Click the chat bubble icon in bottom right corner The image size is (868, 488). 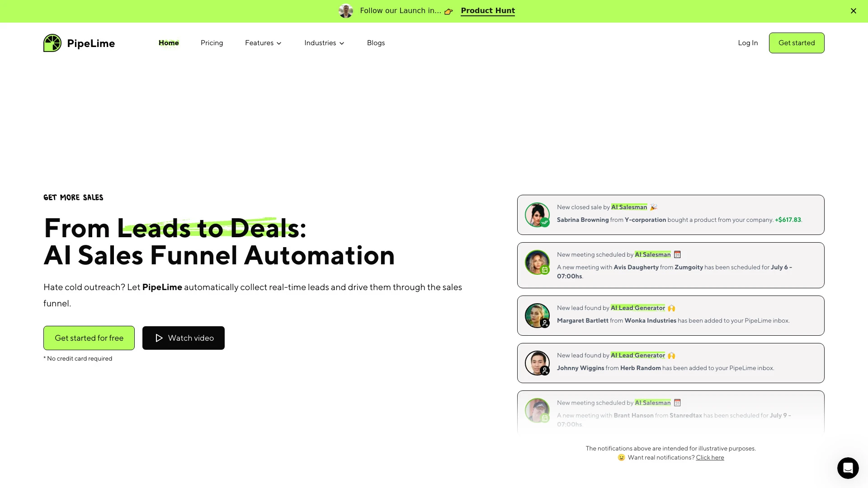point(848,468)
